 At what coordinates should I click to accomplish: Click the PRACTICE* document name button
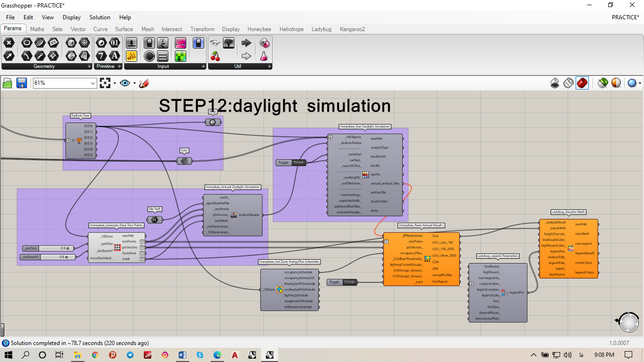(626, 17)
